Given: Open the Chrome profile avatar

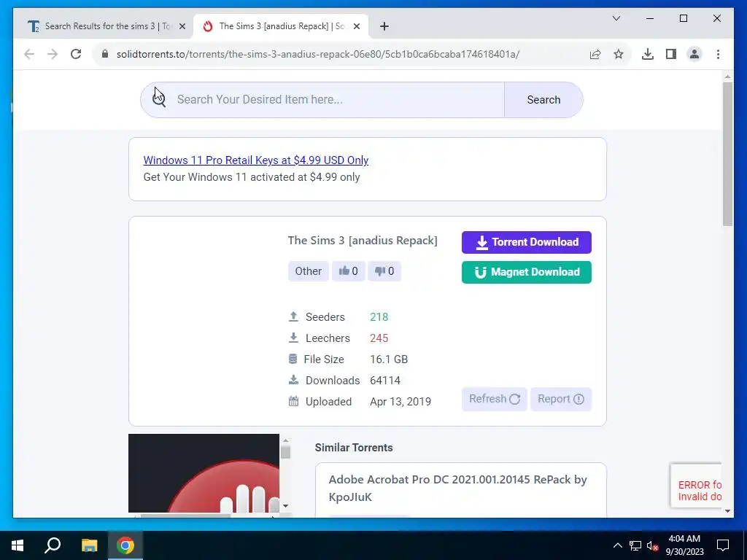Looking at the screenshot, I should pos(694,54).
